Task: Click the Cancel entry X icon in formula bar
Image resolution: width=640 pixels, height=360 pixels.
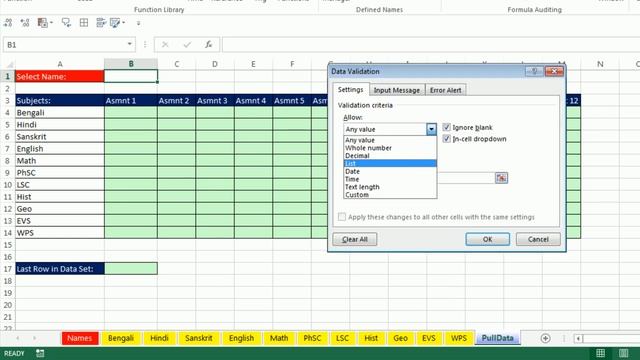Action: 165,44
